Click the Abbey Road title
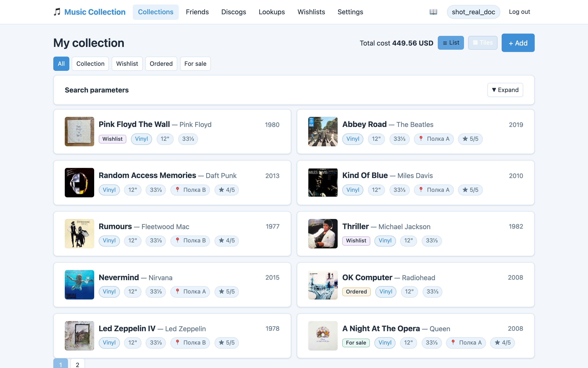Viewport: 588px width, 368px height. click(365, 124)
